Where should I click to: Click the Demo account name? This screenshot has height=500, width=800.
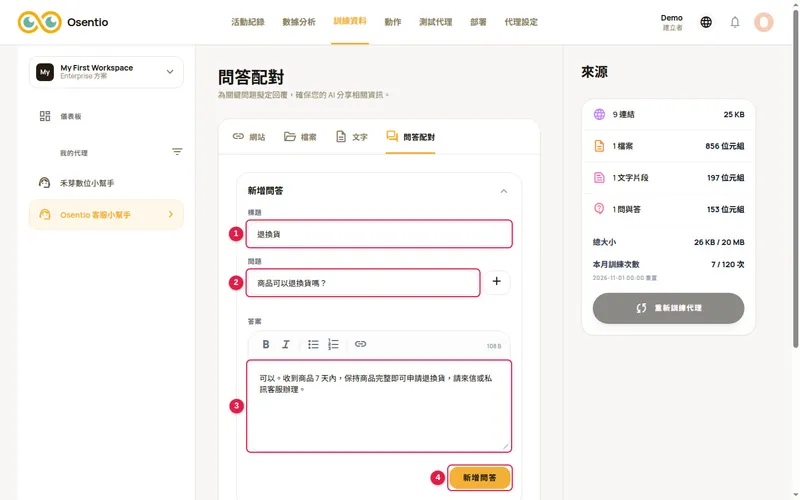pos(671,18)
